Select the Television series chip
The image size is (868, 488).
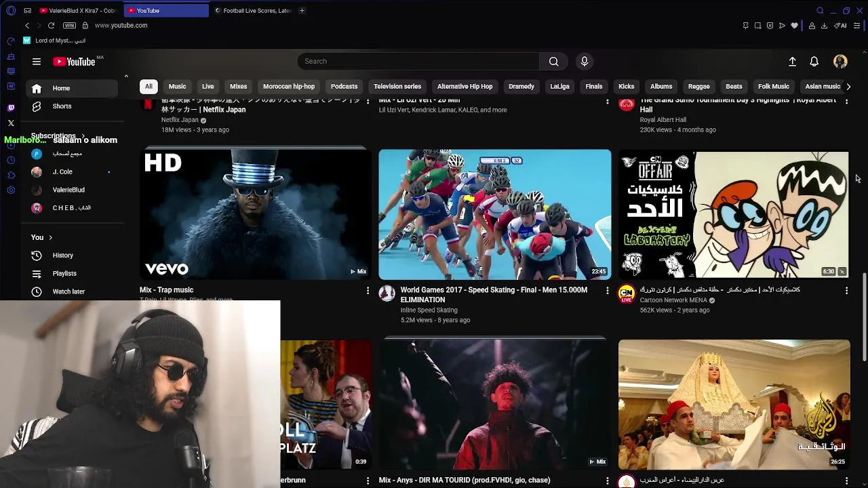(397, 87)
